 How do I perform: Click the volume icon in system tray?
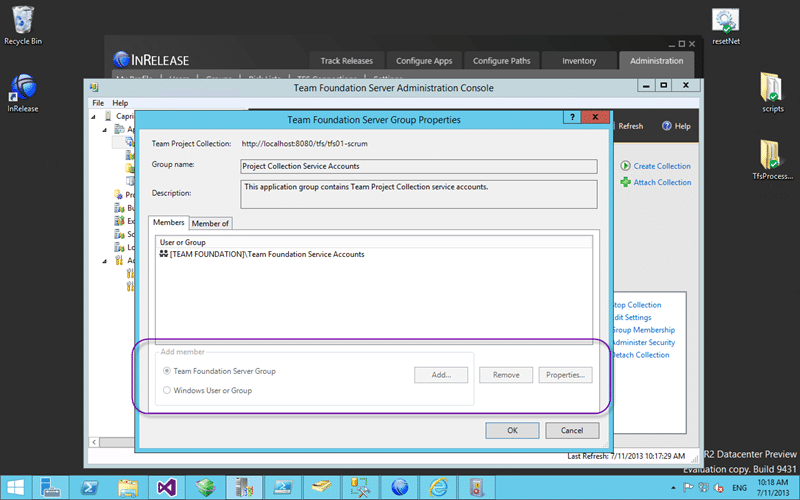tap(718, 488)
